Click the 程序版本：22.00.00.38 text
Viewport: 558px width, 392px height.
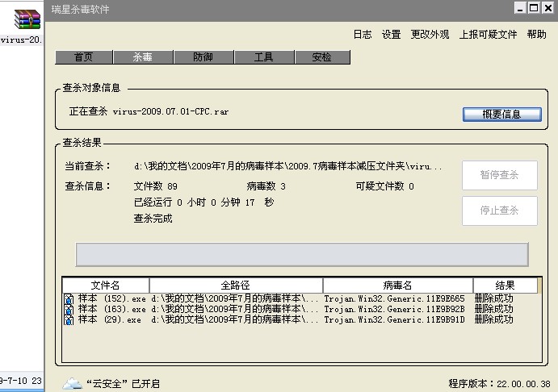pos(500,384)
